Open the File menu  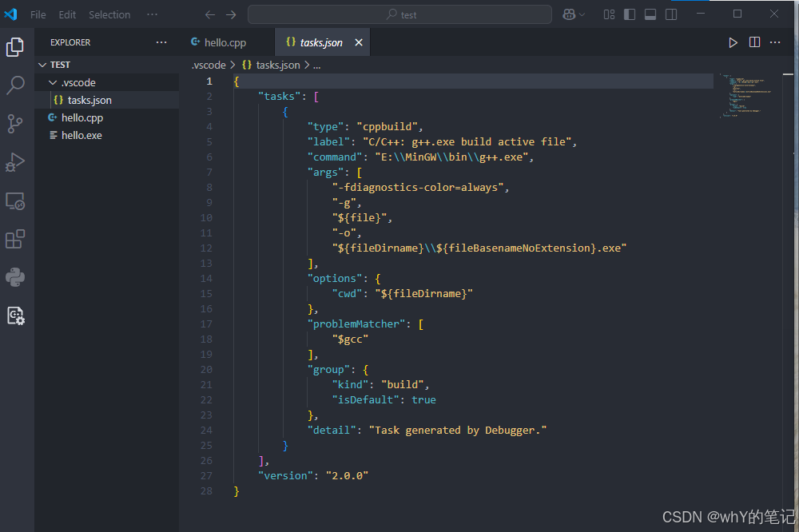coord(38,14)
